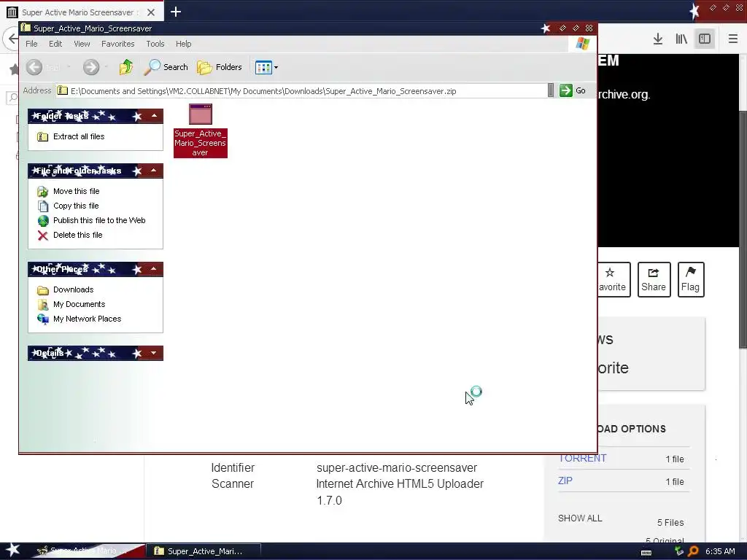Viewport: 747px width, 560px height.
Task: Open Search in the Explorer toolbar
Action: pos(166,67)
